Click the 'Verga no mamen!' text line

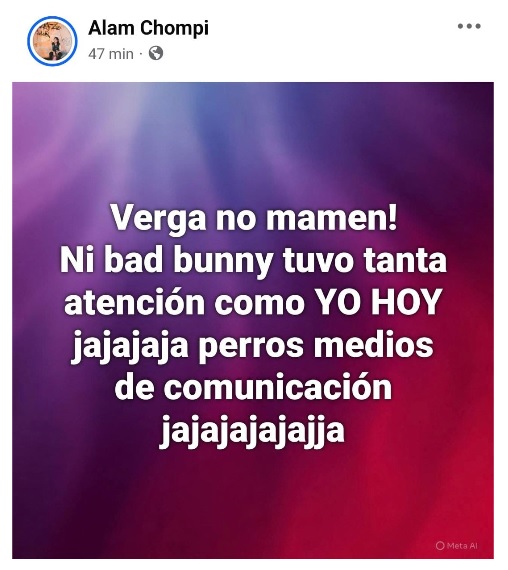pos(253,219)
